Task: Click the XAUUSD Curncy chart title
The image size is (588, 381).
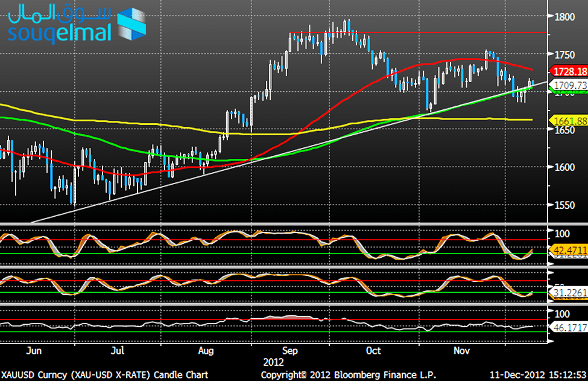Action: [x=104, y=375]
